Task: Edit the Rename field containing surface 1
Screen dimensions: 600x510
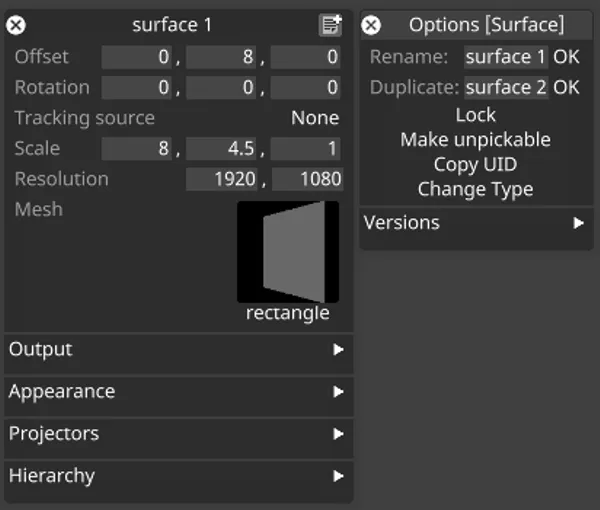Action: click(506, 57)
